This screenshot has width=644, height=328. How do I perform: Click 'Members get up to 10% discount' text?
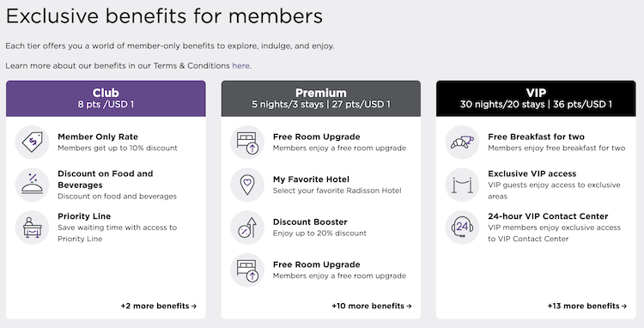point(118,148)
